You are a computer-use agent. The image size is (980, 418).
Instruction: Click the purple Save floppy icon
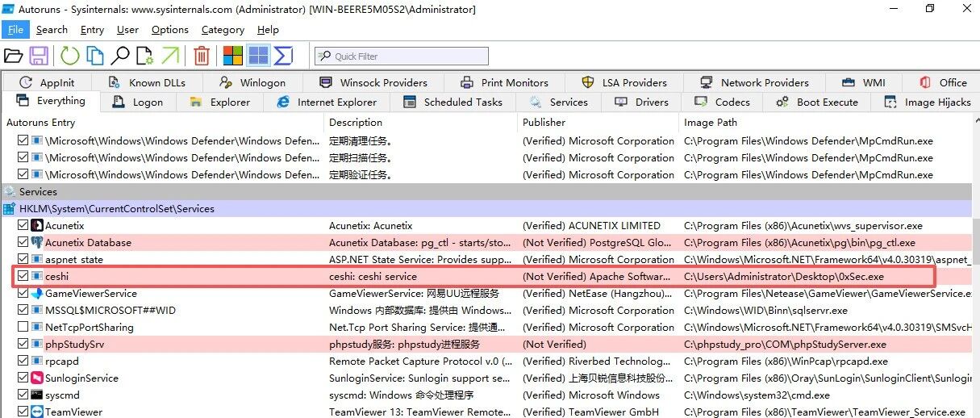click(x=39, y=56)
